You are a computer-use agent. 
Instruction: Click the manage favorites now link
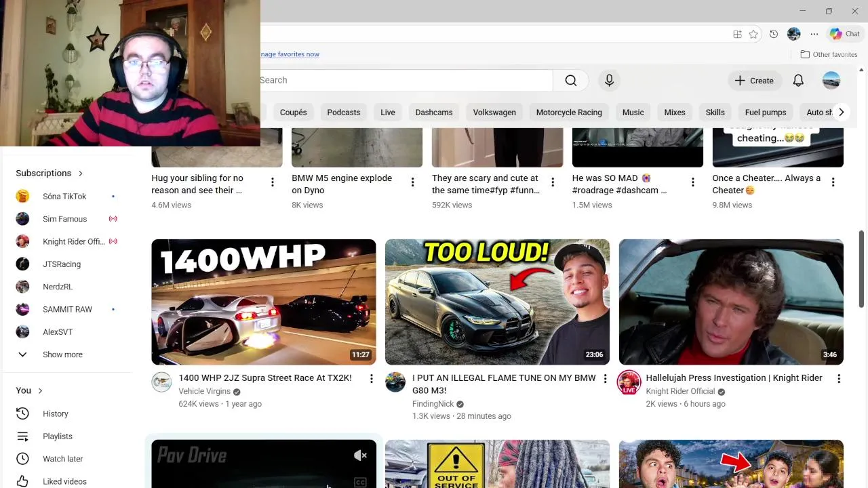[x=290, y=54]
